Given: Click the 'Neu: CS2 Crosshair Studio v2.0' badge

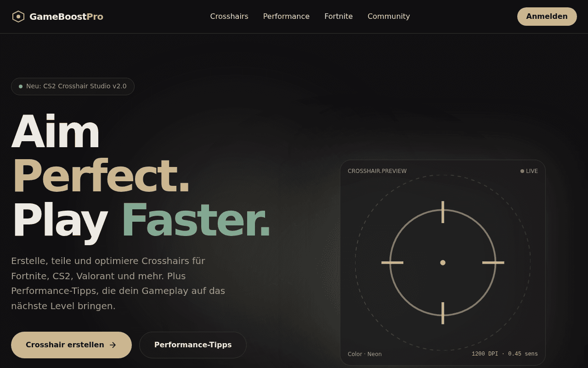Looking at the screenshot, I should point(73,86).
